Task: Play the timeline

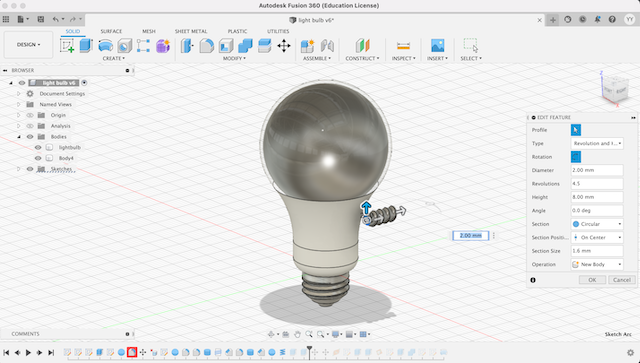Action: pos(28,352)
